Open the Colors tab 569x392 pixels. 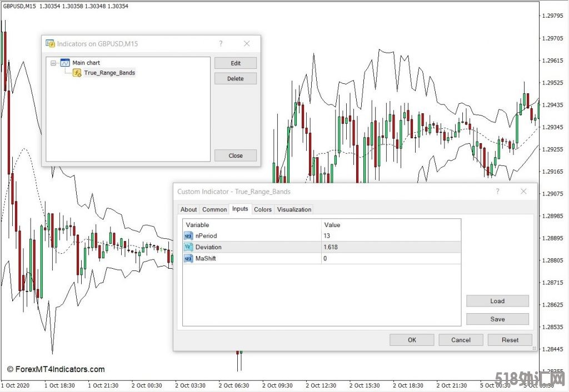[263, 209]
